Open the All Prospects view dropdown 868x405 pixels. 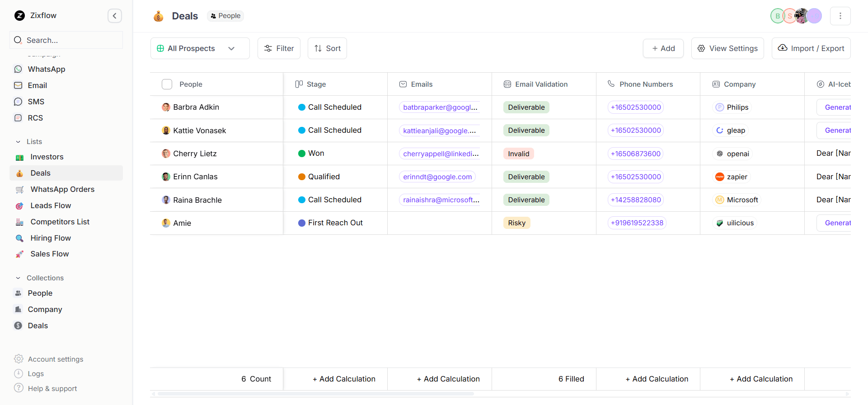[x=200, y=48]
